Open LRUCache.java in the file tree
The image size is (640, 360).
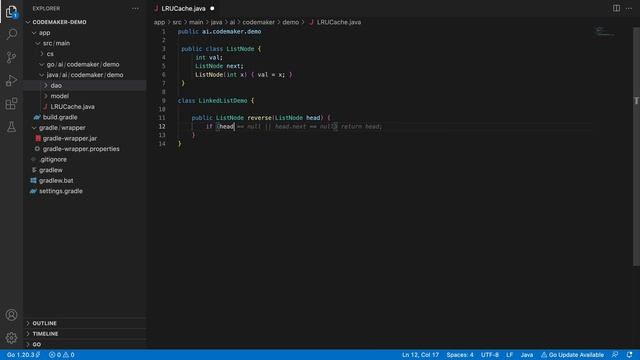click(72, 107)
